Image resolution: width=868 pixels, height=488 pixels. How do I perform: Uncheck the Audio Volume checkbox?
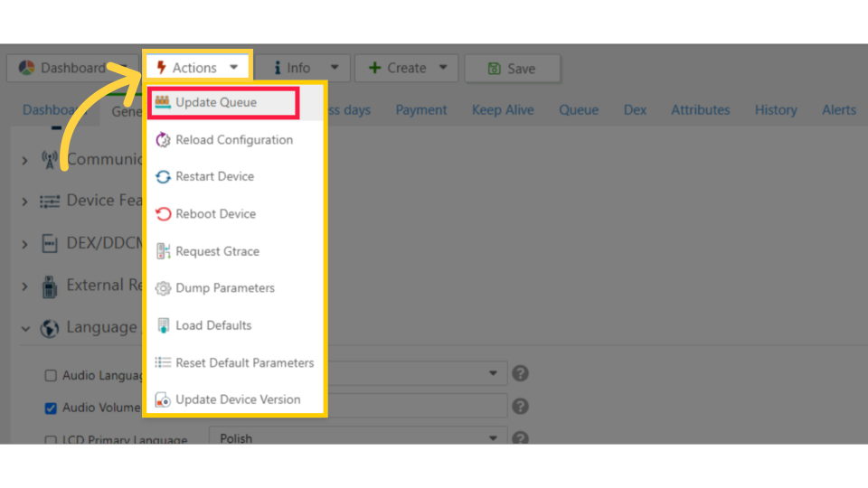pyautogui.click(x=51, y=408)
